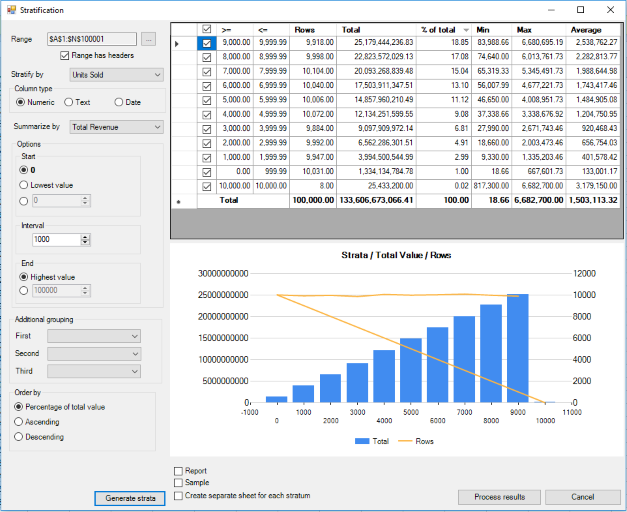
Task: Open the First additional grouping dropdown
Action: pos(94,336)
